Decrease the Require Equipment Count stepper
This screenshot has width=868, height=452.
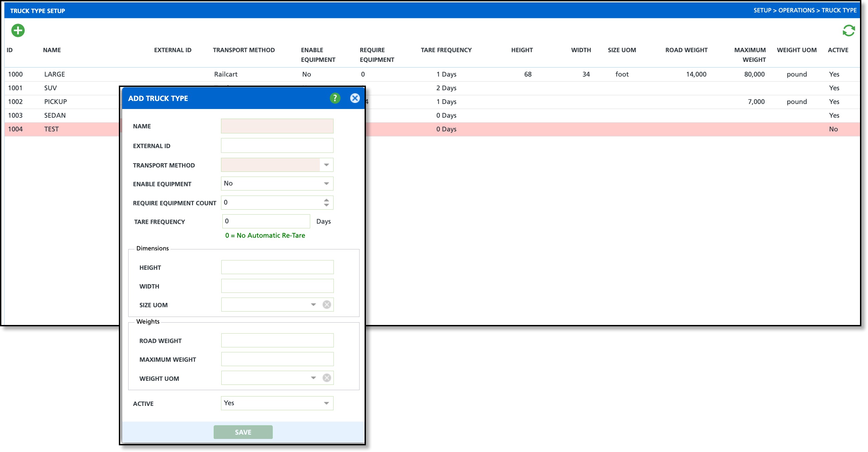coord(326,205)
